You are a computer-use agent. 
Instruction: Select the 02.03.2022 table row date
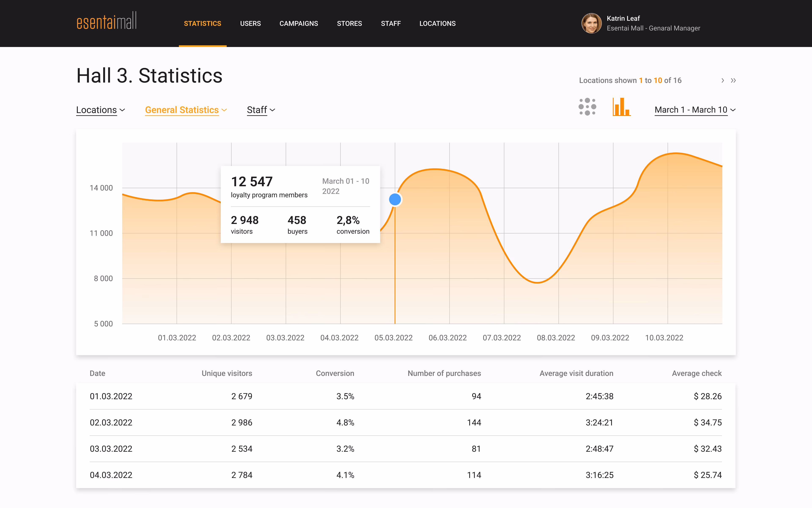click(111, 422)
